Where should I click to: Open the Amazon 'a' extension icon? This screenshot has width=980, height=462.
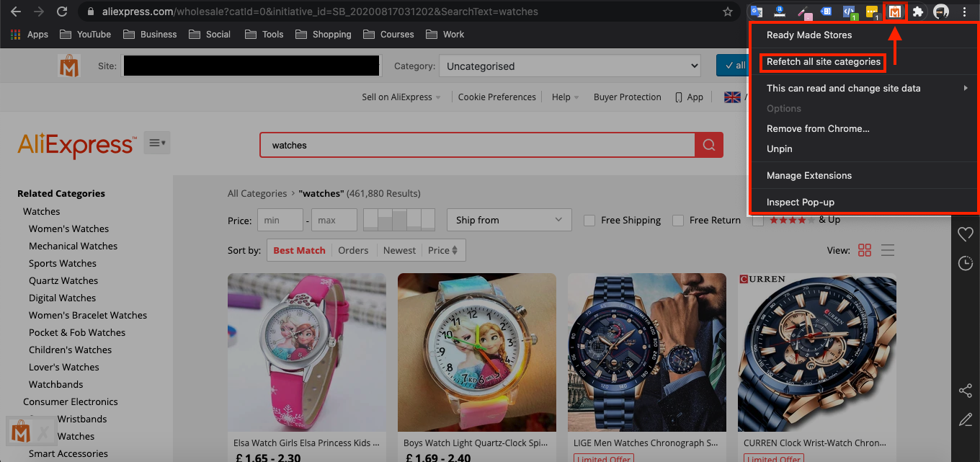coord(779,12)
